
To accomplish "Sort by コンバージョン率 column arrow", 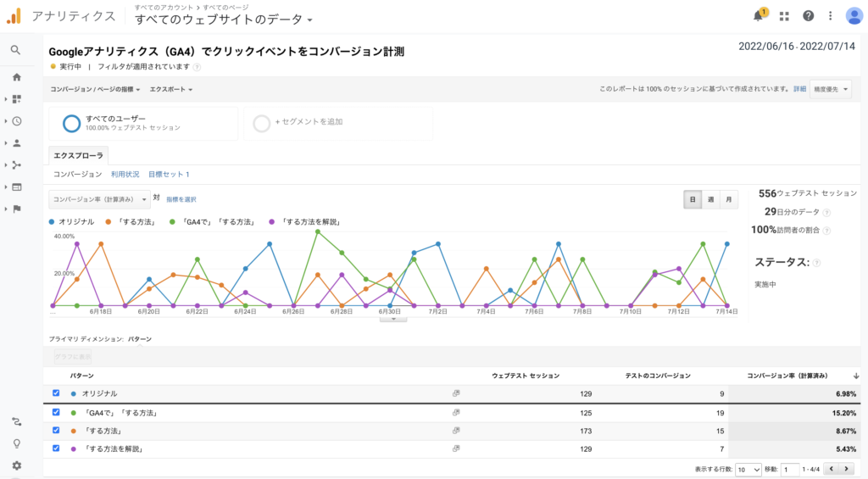I will coord(856,376).
